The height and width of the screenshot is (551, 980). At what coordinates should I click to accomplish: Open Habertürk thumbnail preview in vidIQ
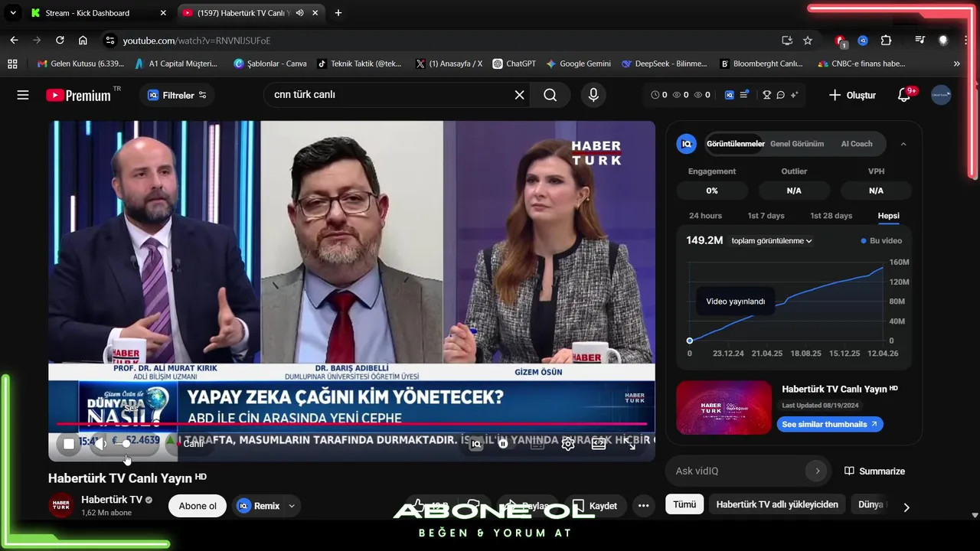724,407
